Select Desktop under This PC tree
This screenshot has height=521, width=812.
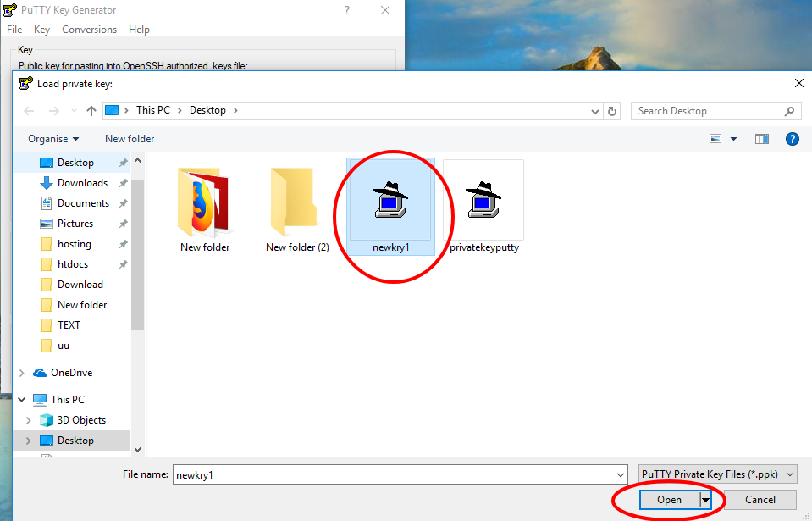(x=75, y=441)
